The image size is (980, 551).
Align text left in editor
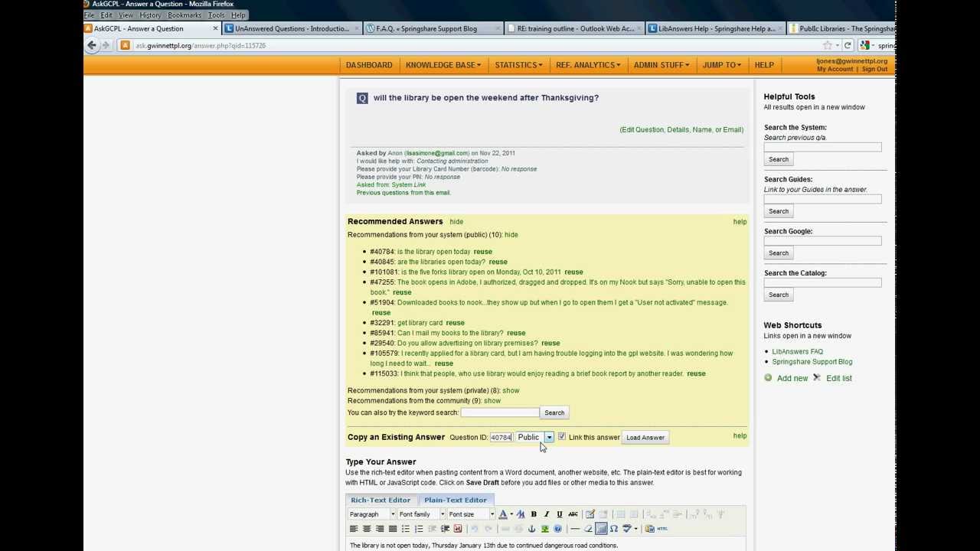click(354, 529)
